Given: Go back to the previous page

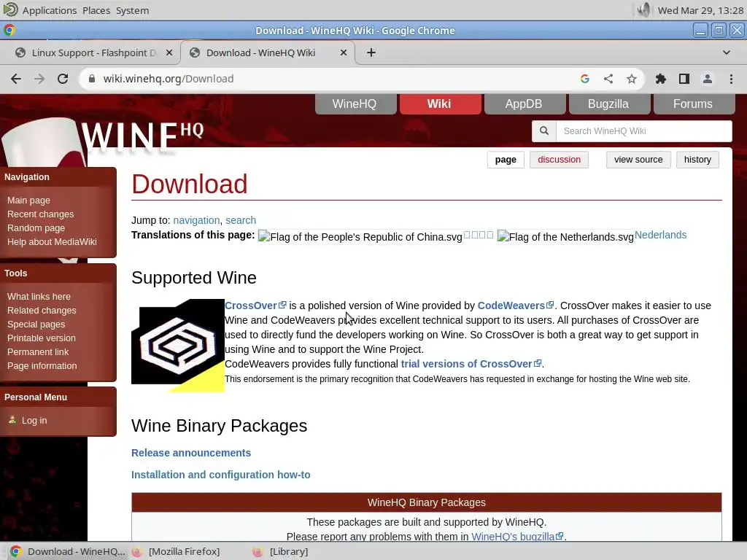Looking at the screenshot, I should tap(16, 79).
